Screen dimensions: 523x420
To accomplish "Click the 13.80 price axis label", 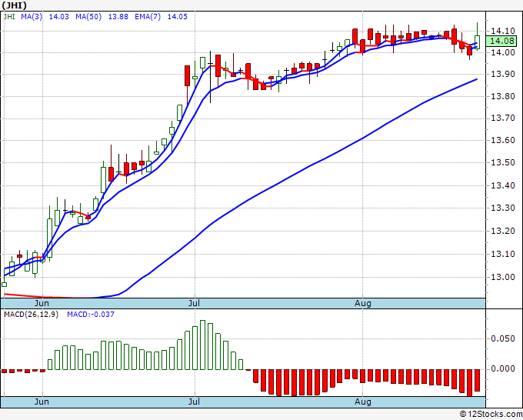I will [x=503, y=96].
